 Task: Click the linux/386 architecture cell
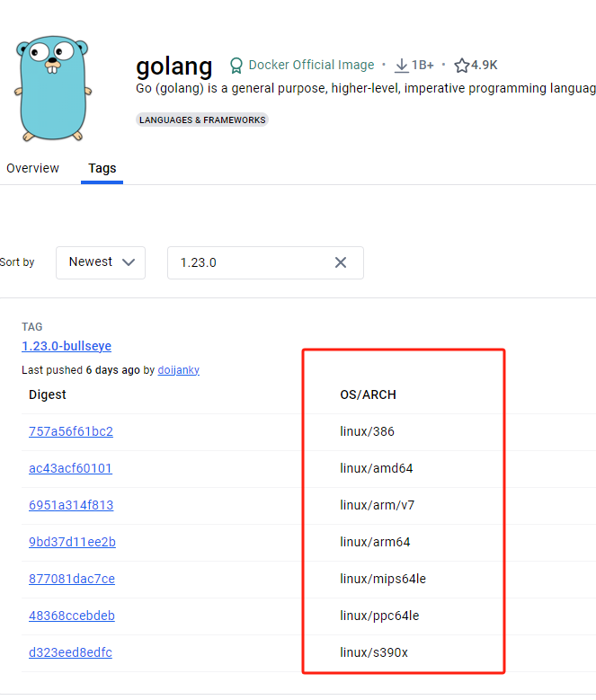tap(367, 431)
